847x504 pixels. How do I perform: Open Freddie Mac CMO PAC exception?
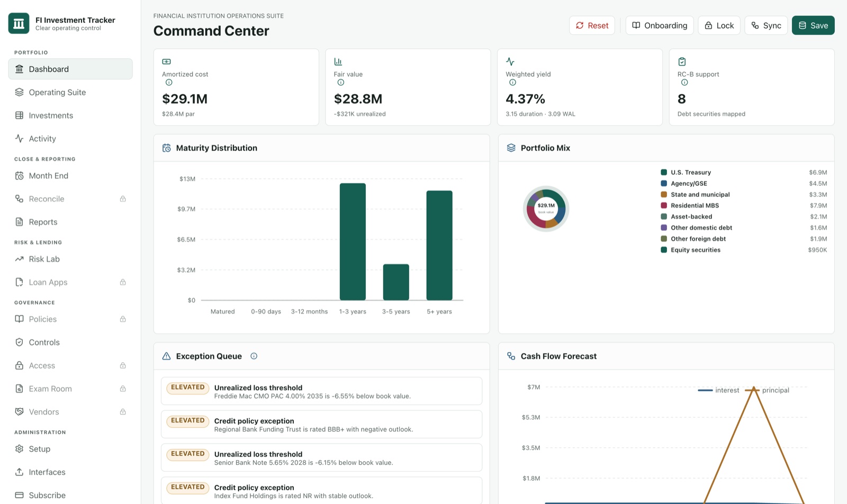click(321, 391)
